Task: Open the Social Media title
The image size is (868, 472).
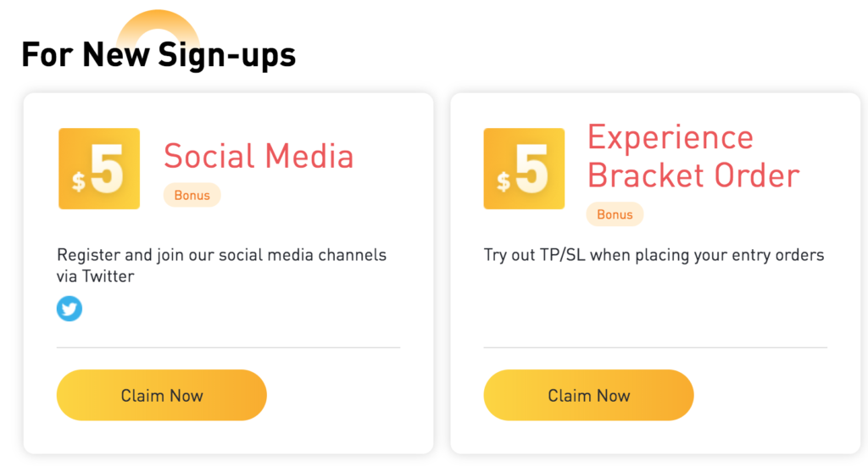Action: coord(259,156)
